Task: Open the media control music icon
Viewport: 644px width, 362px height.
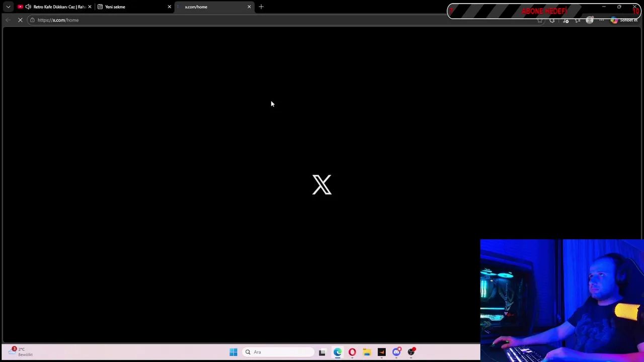Action: [566, 20]
